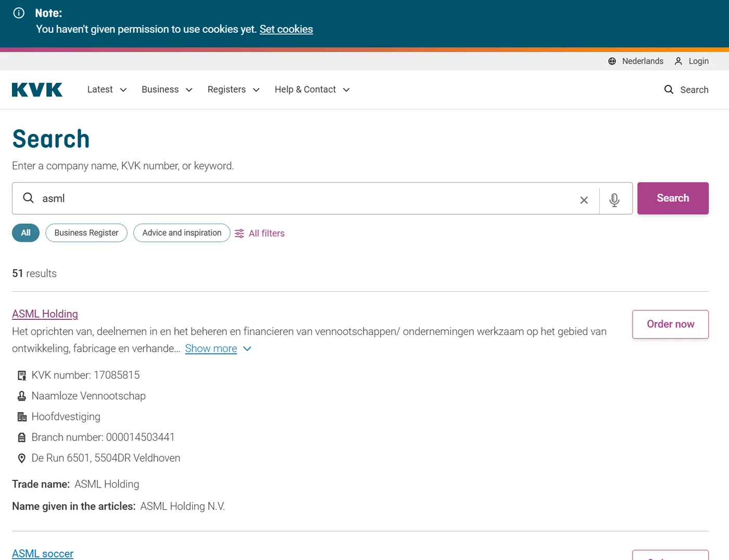Click the info icon in cookie note
Viewport: 729px width, 560px height.
tap(19, 13)
